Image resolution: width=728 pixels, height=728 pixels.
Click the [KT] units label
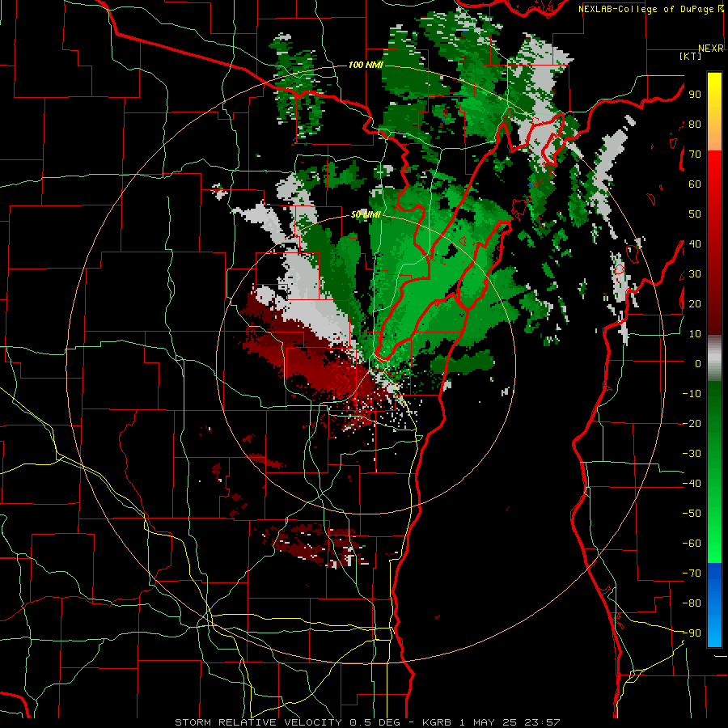coord(691,56)
